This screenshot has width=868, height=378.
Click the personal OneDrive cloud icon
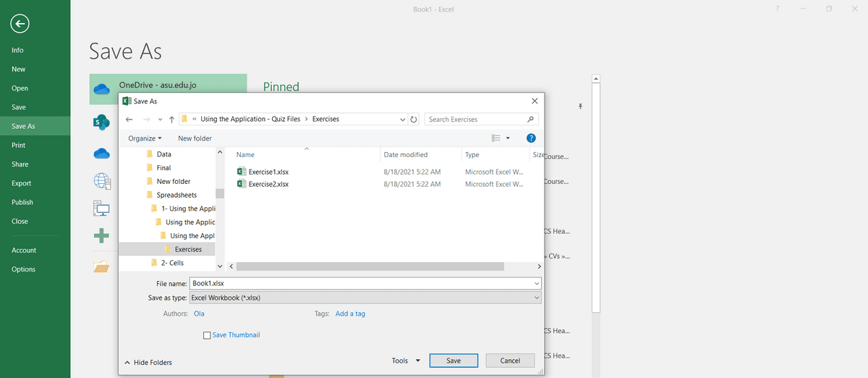(101, 154)
